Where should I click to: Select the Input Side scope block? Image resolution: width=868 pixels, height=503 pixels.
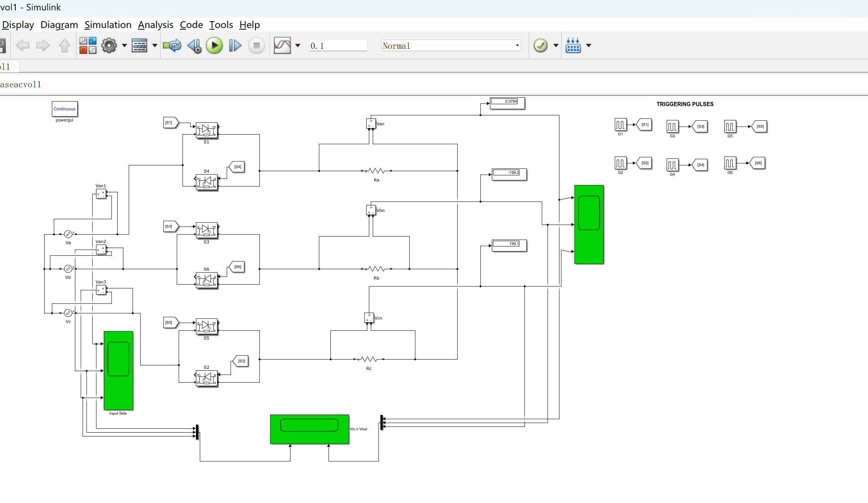pos(118,370)
